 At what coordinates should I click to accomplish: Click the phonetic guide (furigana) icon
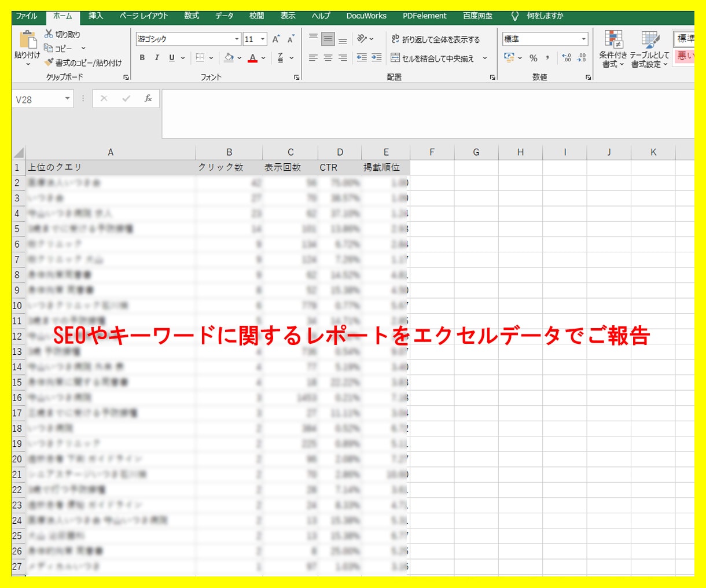(281, 58)
